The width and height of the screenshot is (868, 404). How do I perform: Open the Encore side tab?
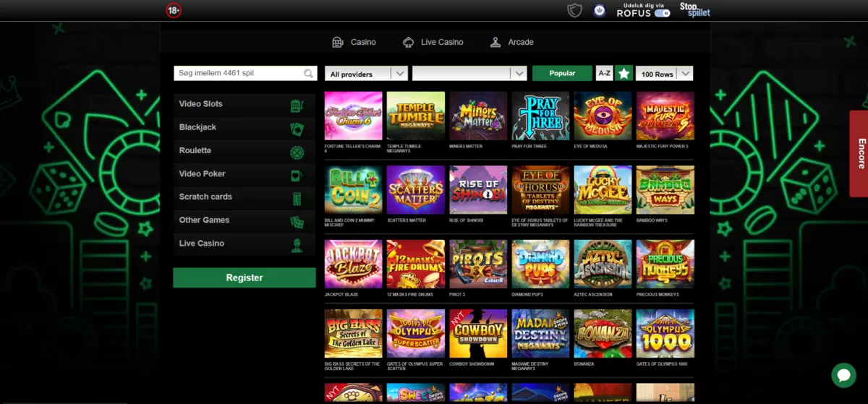[x=859, y=153]
